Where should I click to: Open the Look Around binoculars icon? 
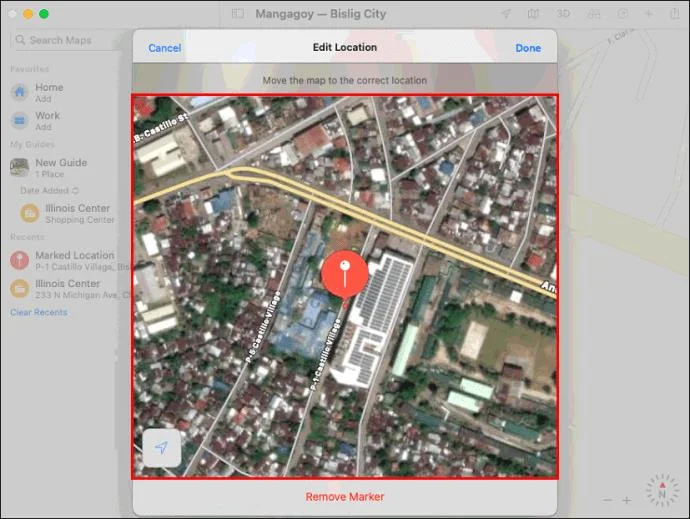point(594,14)
